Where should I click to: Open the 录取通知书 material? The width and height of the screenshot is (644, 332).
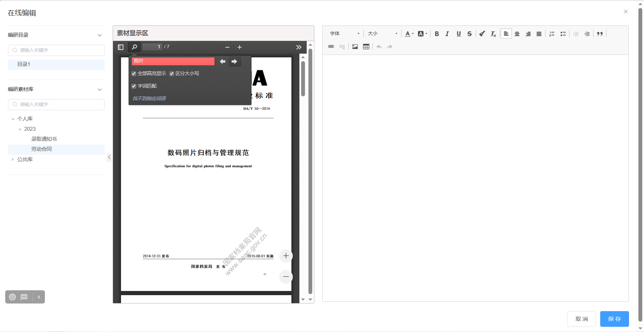tap(44, 139)
